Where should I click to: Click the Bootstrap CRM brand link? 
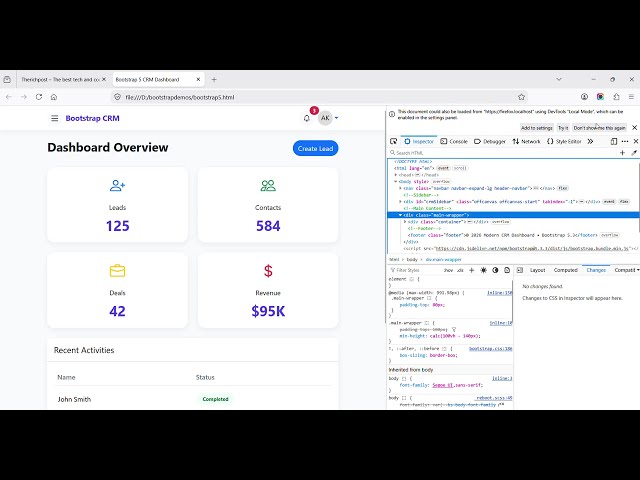[x=93, y=118]
